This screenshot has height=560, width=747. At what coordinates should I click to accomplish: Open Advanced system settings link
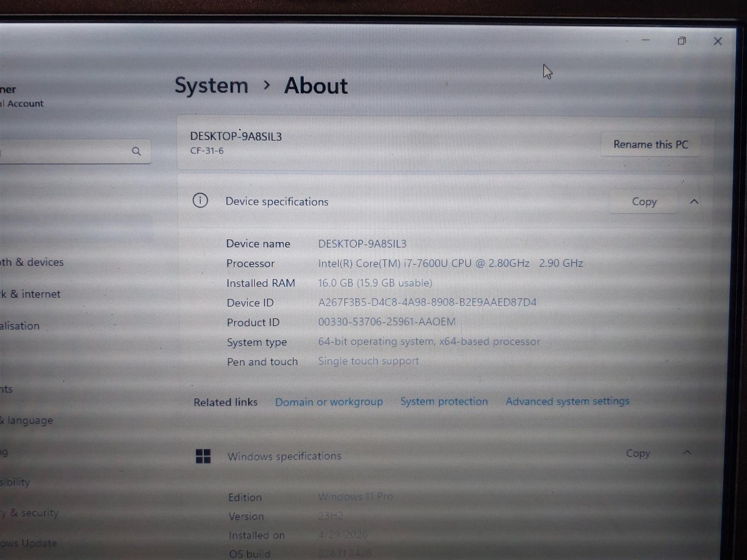(567, 401)
